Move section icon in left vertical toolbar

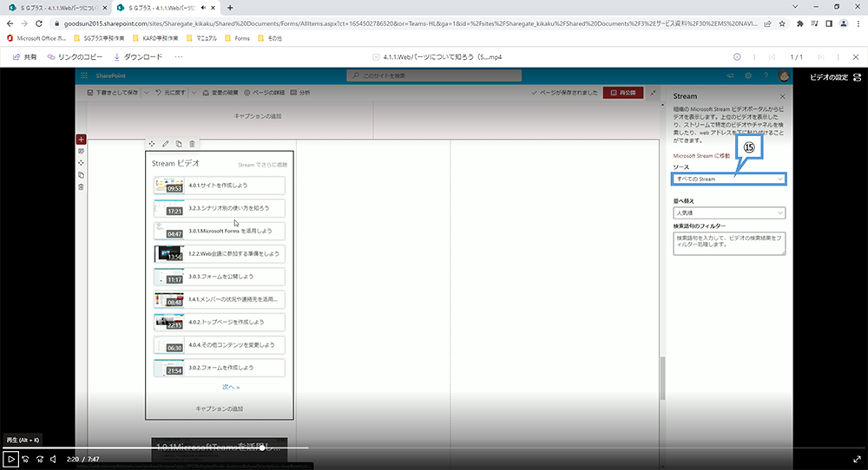point(81,163)
